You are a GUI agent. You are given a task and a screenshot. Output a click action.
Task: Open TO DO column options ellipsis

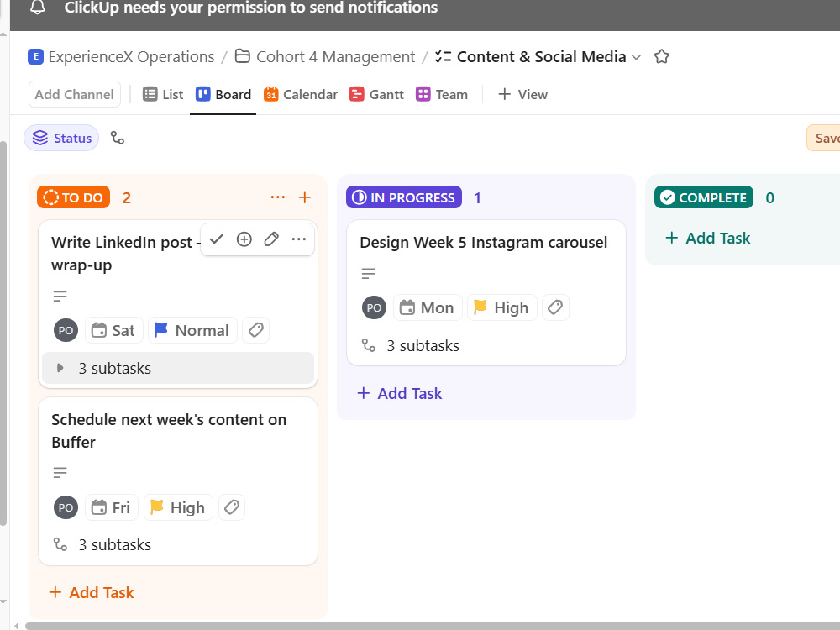pos(277,197)
